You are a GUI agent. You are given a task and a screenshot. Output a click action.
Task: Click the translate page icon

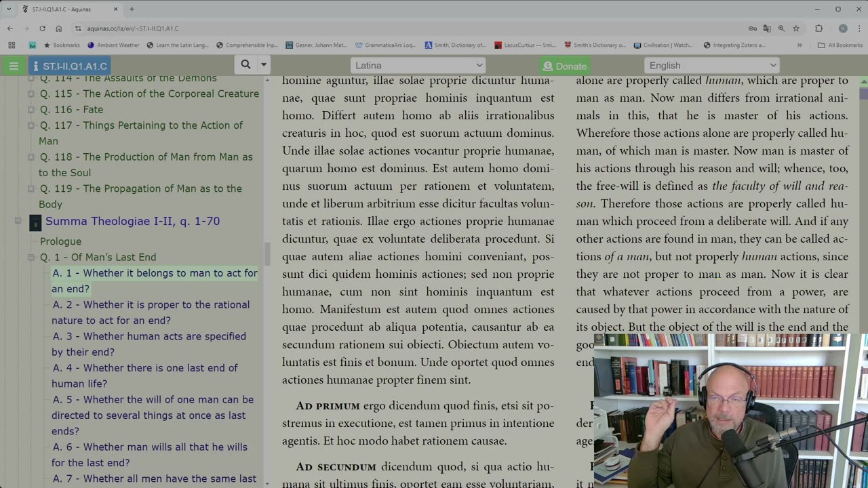coord(767,28)
